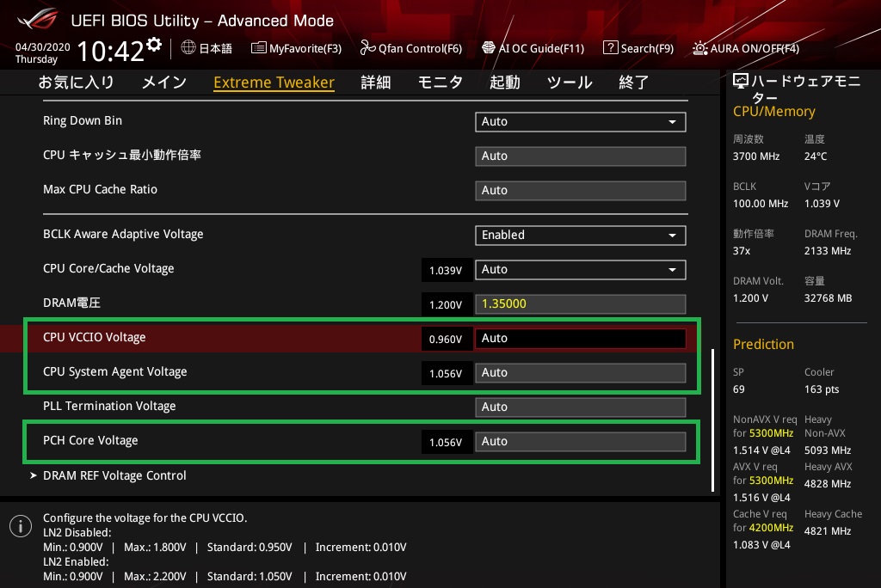Click the PCH Core Voltage field
Image resolution: width=881 pixels, height=588 pixels.
point(580,442)
